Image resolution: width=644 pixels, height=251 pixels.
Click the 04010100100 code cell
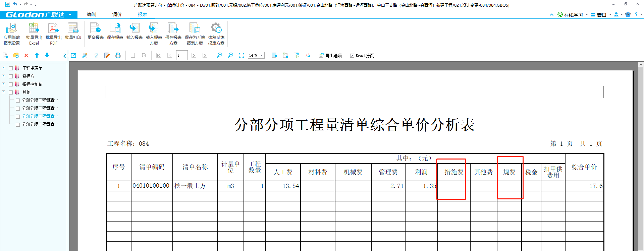(x=152, y=186)
